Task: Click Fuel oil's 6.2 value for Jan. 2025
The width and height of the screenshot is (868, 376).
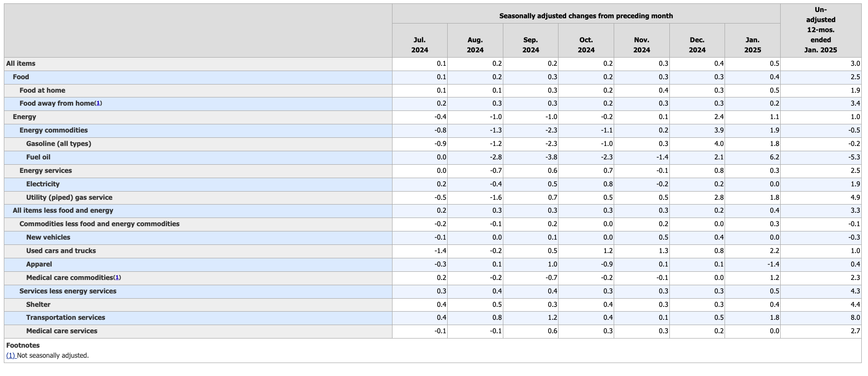Action: tap(773, 157)
